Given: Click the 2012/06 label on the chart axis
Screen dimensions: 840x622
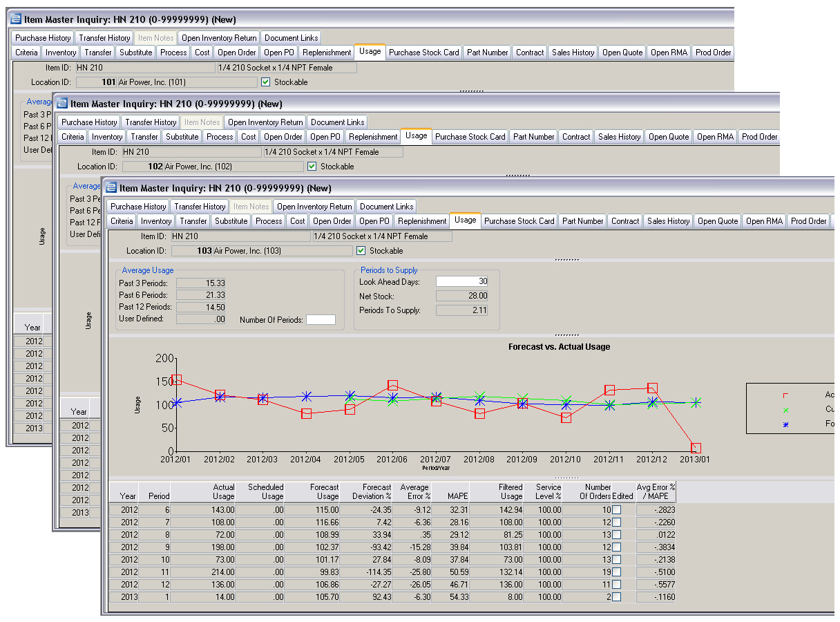Looking at the screenshot, I should [x=392, y=459].
